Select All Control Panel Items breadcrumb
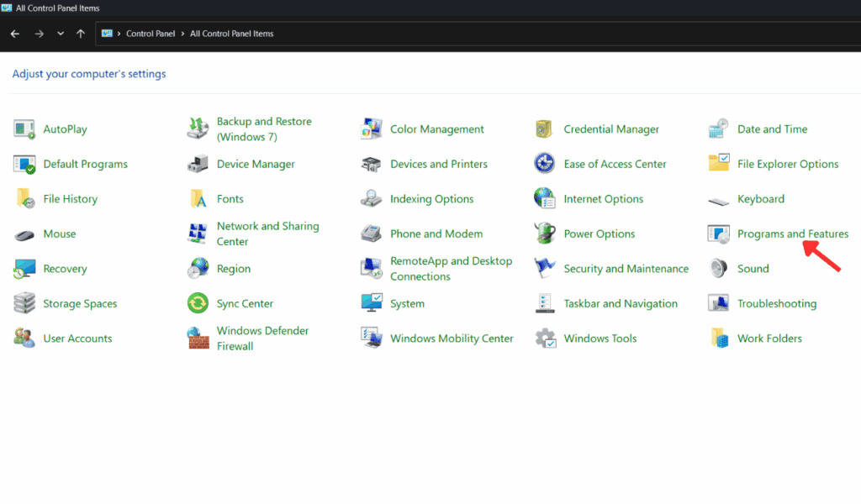 231,34
